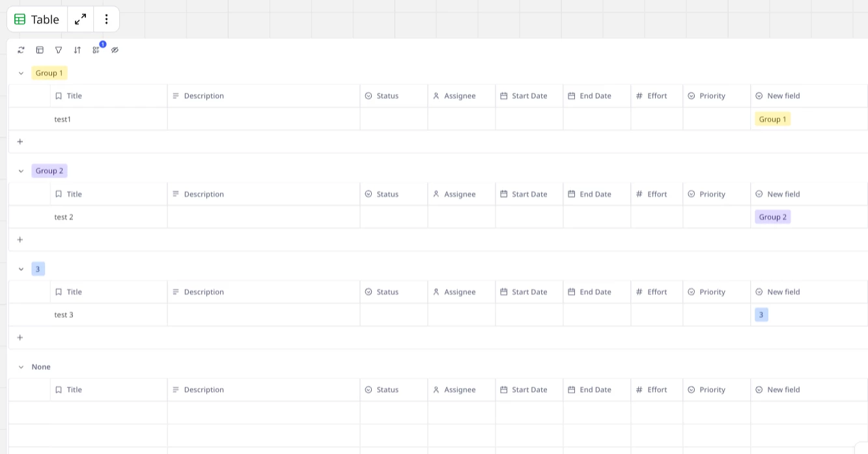This screenshot has height=454, width=868.
Task: Click Start Date header in None group
Action: 529,390
